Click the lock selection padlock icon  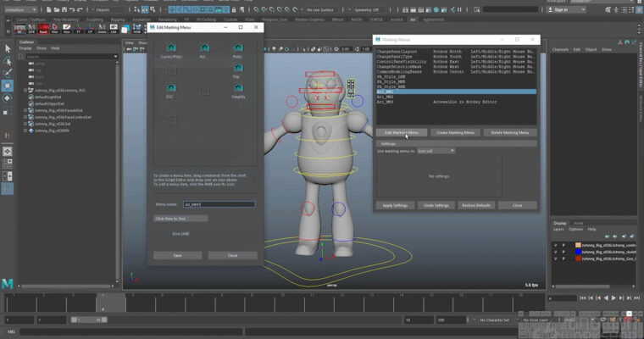click(234, 9)
